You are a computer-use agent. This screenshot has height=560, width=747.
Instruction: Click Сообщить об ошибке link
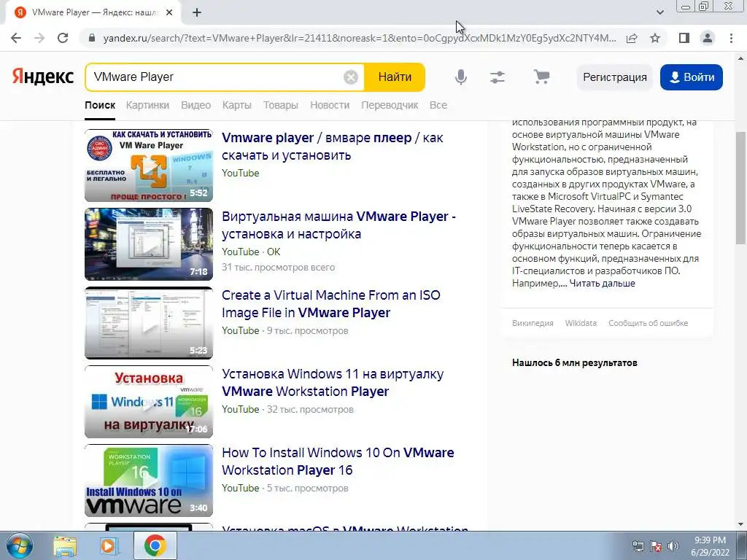tap(648, 323)
